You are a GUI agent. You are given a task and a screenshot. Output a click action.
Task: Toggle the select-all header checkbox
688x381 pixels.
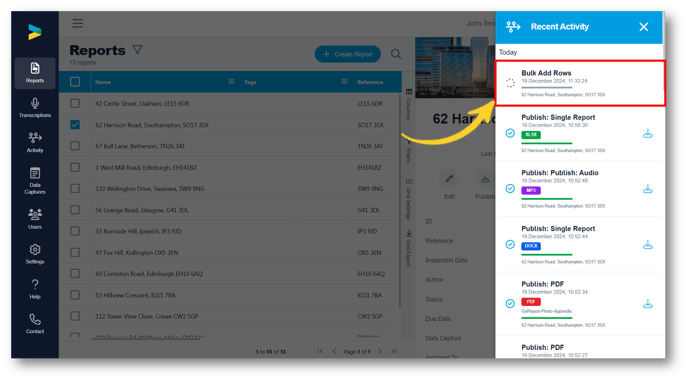click(x=75, y=82)
